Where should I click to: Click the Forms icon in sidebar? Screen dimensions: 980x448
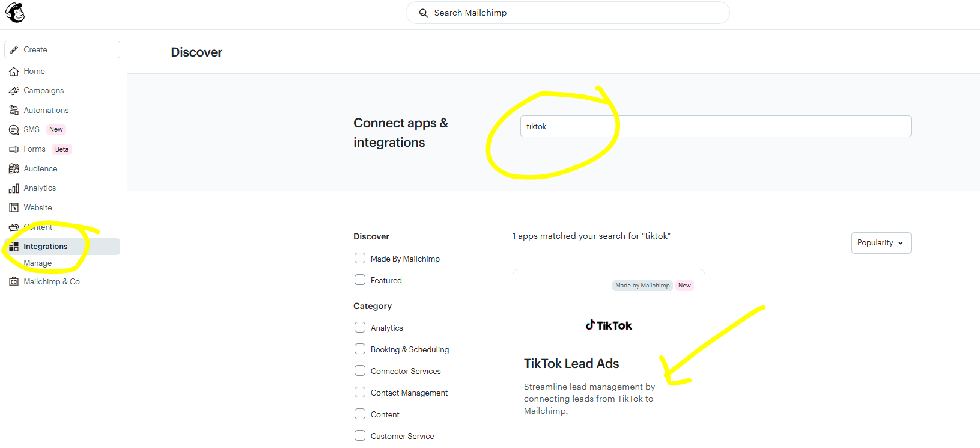[x=14, y=149]
